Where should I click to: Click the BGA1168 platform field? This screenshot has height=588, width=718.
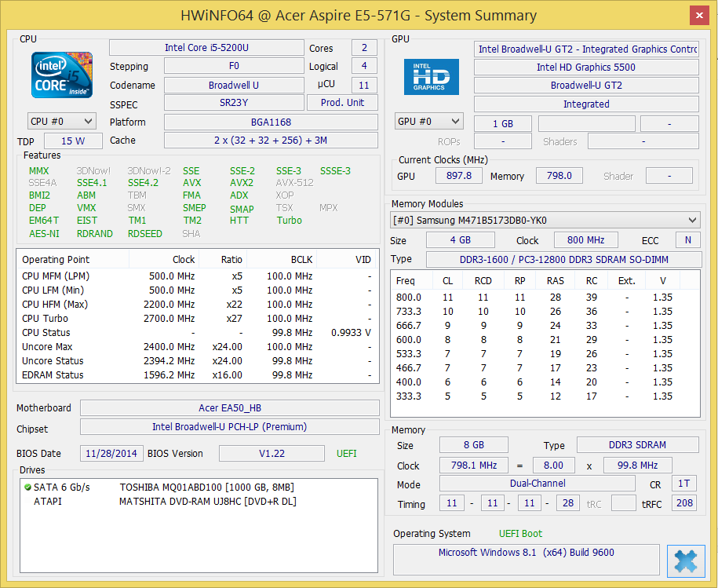coord(271,122)
